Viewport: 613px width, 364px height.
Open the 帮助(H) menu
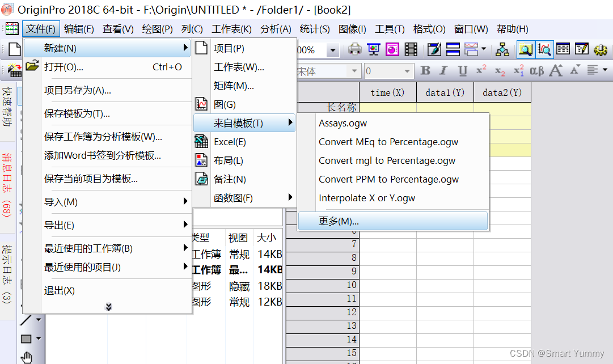point(512,29)
